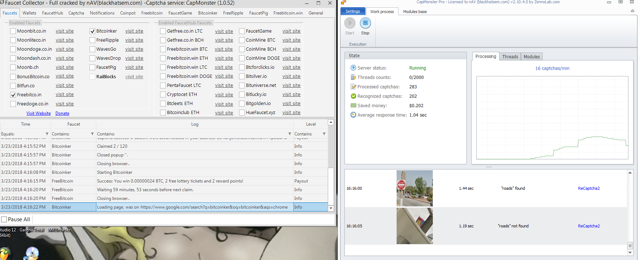Enable the FaucetGame FaucetHub checkbox
The height and width of the screenshot is (260, 644).
242,31
